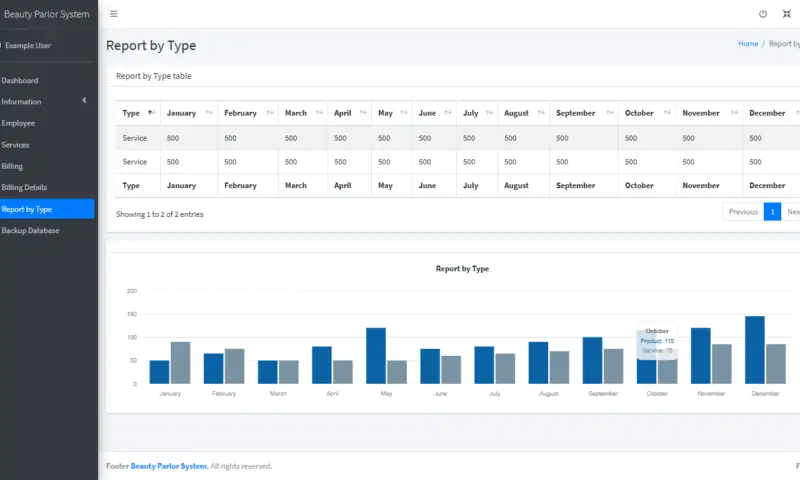Open Billing Details in sidebar
Viewport: 800px width, 480px height.
[x=24, y=187]
